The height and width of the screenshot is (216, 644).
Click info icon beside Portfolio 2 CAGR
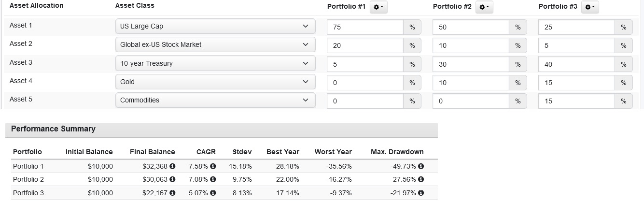(213, 180)
